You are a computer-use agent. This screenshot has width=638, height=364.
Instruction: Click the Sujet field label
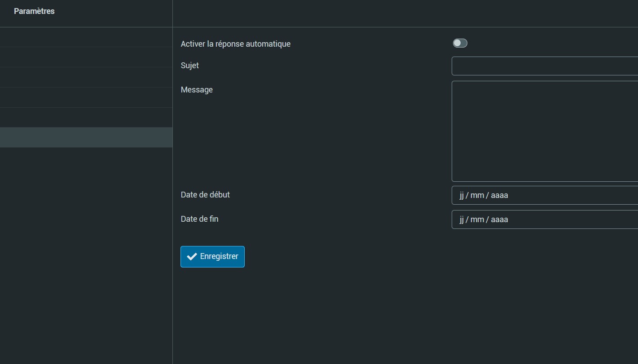pyautogui.click(x=189, y=66)
